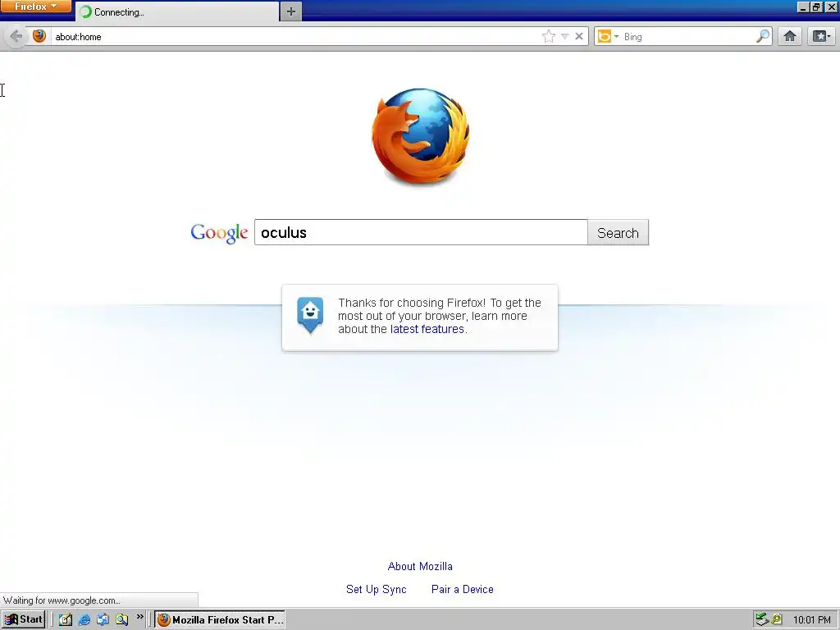Minimize the Firefox window
Viewport: 840px width, 630px height.
coord(802,7)
